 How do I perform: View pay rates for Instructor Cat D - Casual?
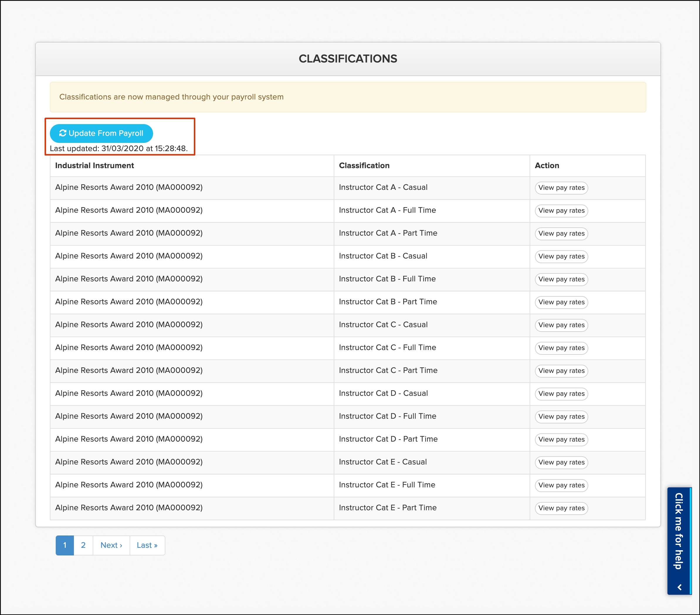coord(561,394)
